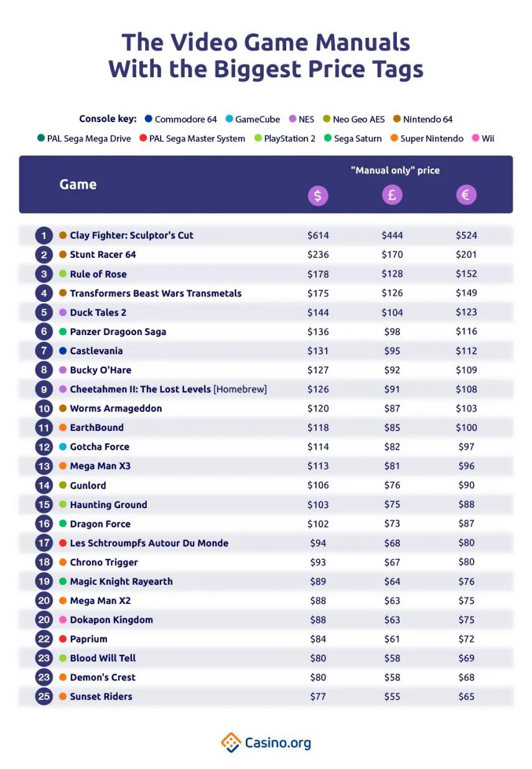The width and height of the screenshot is (532, 769).
Task: Click the Wii pink legend dot
Action: 476,138
